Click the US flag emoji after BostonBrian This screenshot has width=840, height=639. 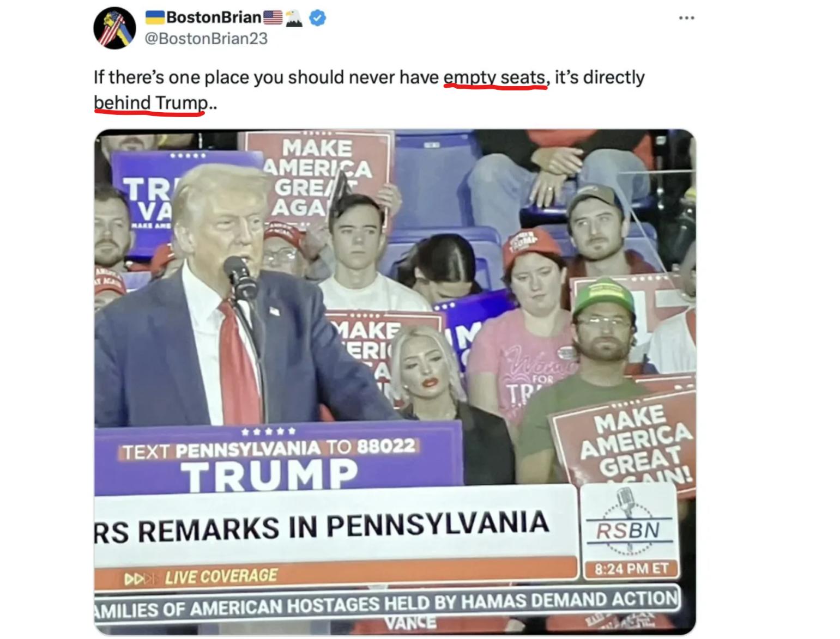pos(273,17)
